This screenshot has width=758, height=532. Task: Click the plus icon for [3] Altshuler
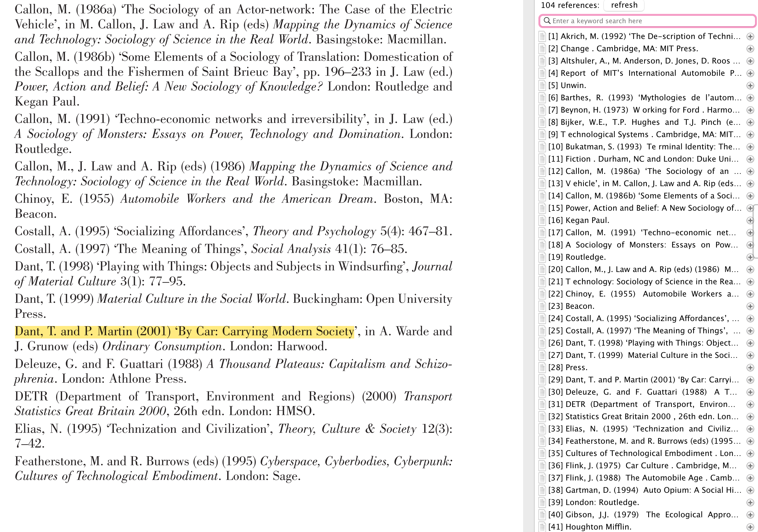(x=750, y=61)
